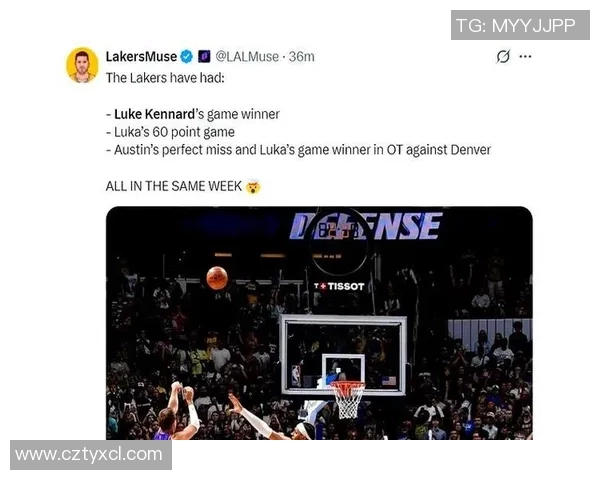The height and width of the screenshot is (480, 600).
Task: Open the post via the 36m timestamp
Action: coord(301,57)
